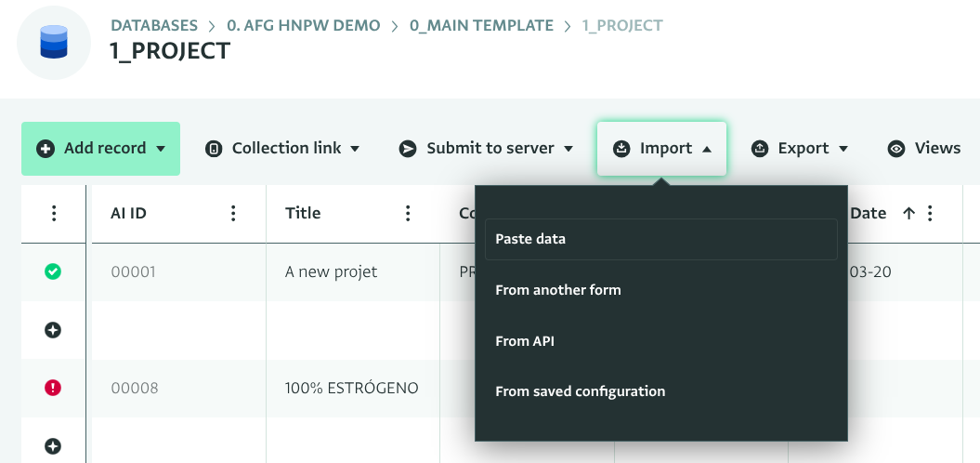
Task: Open 0. AFG HNPW DEMO breadcrumb
Action: click(303, 26)
